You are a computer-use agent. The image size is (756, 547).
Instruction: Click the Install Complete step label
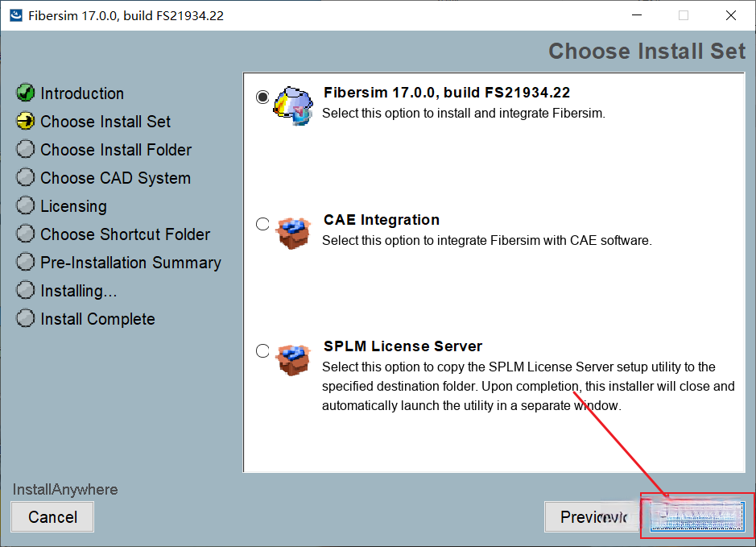[98, 319]
